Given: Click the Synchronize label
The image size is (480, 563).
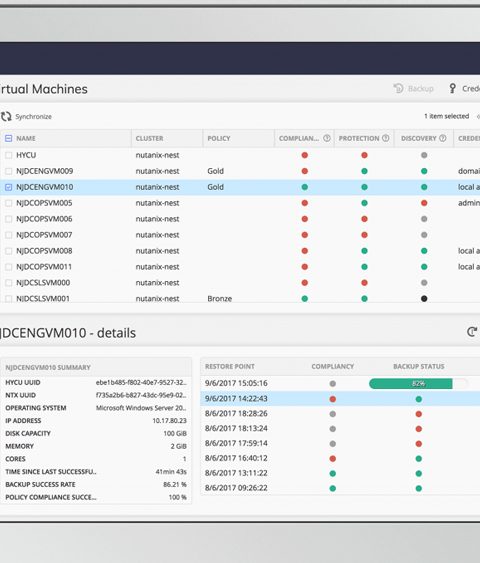Looking at the screenshot, I should coord(33,116).
